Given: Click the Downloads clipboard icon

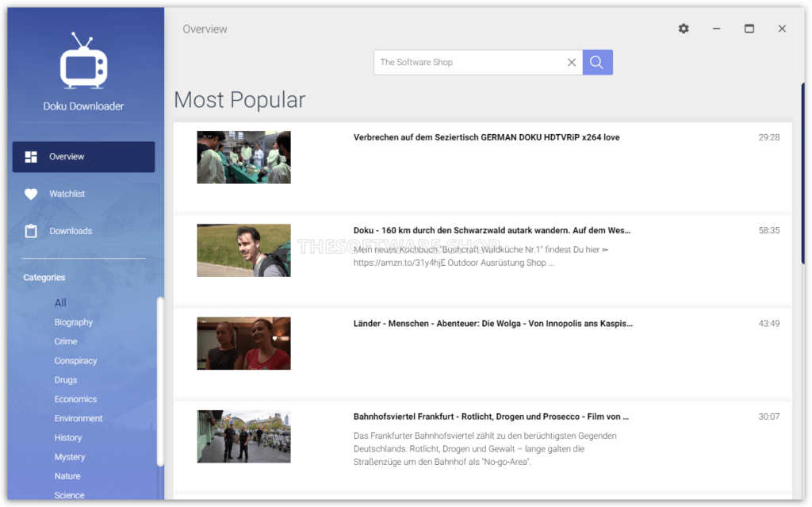Looking at the screenshot, I should pyautogui.click(x=31, y=231).
